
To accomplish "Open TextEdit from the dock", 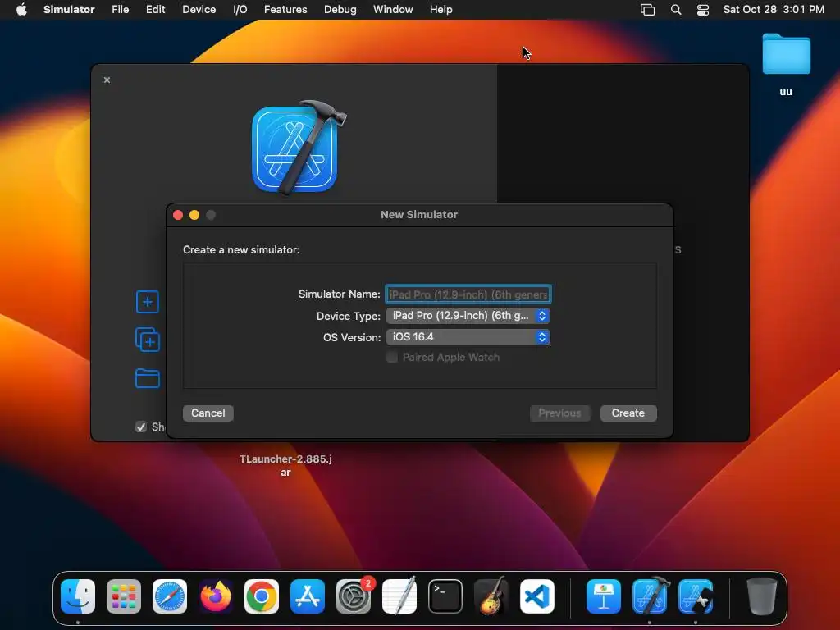I will coord(399,596).
